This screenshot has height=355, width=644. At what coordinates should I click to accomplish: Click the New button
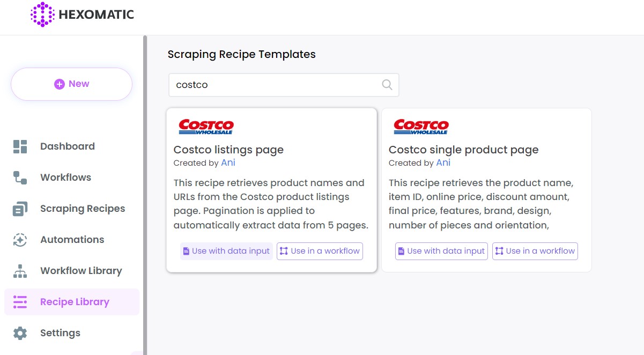click(x=71, y=84)
